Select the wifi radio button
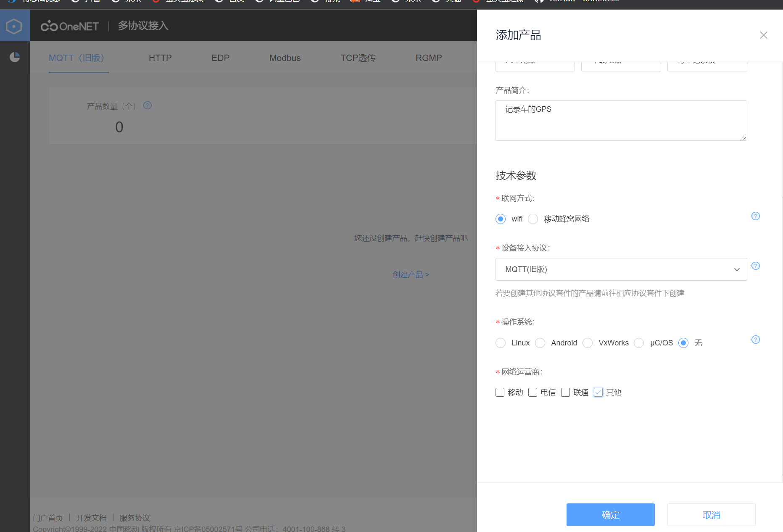The height and width of the screenshot is (532, 783). [501, 219]
